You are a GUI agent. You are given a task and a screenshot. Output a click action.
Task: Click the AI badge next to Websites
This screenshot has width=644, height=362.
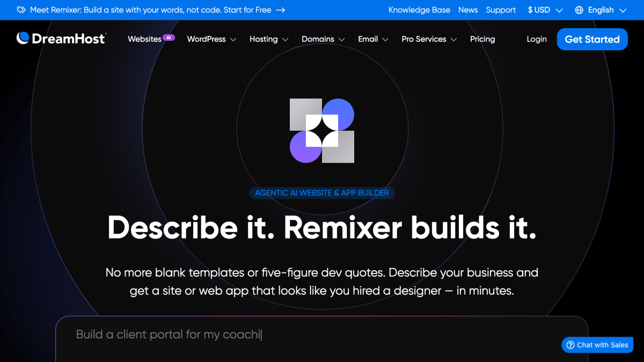(169, 38)
